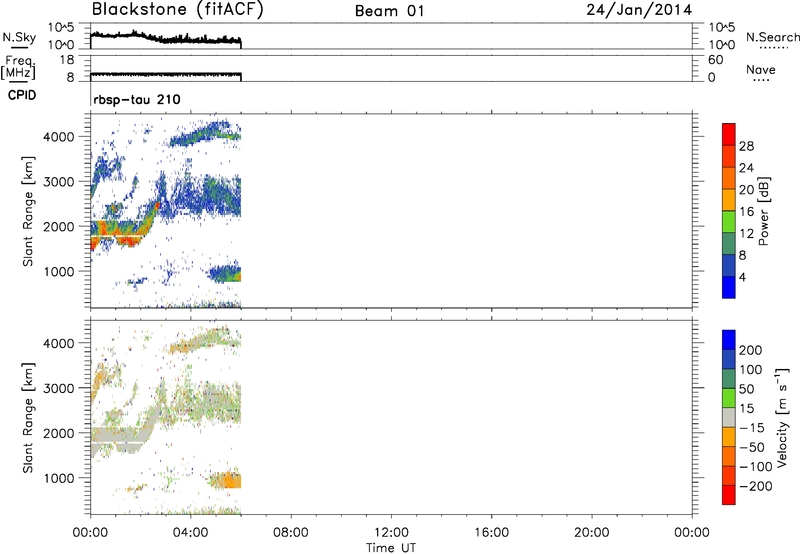This screenshot has width=800, height=554.
Task: Click the noise sky trace in top panel
Action: 166,38
